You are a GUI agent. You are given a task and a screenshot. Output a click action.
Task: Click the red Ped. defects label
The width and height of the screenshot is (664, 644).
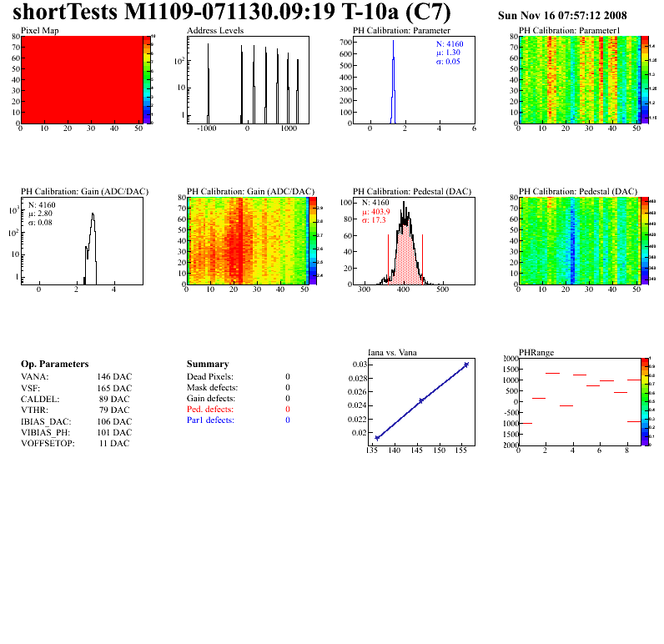[x=210, y=410]
